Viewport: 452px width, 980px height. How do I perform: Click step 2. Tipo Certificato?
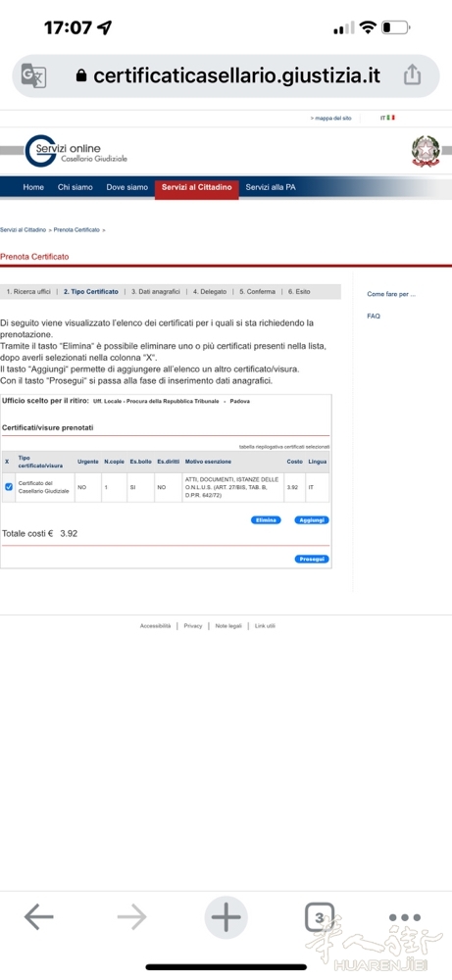tap(90, 292)
